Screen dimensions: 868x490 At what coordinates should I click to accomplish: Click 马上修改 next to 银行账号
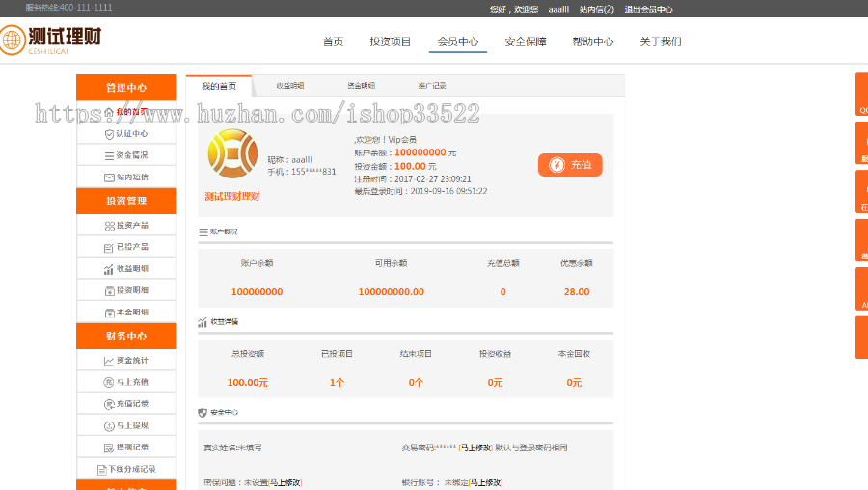pos(485,483)
